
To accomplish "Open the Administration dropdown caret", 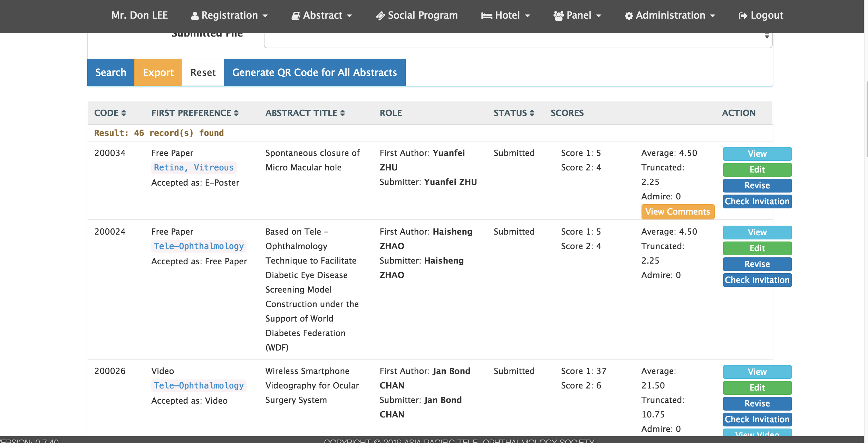I will (x=713, y=16).
